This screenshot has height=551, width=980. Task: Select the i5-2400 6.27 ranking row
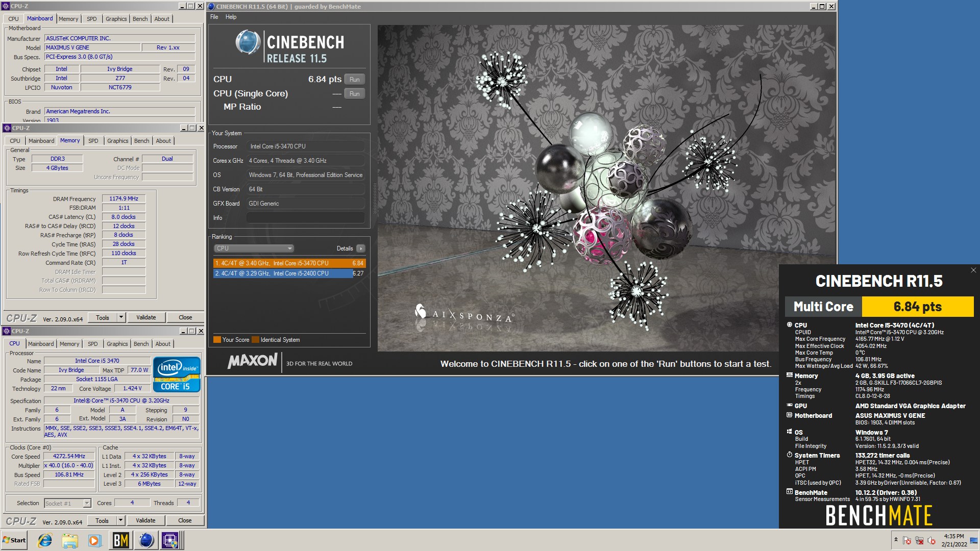[x=289, y=273]
